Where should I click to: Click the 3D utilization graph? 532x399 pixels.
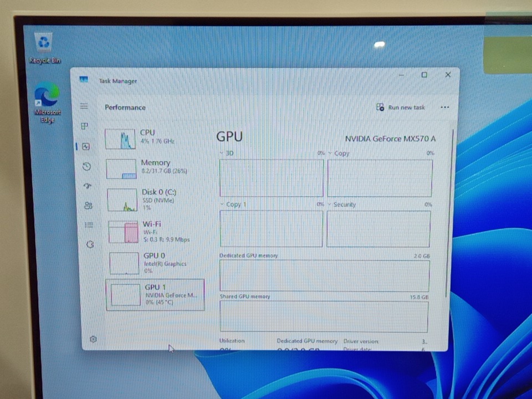272,178
